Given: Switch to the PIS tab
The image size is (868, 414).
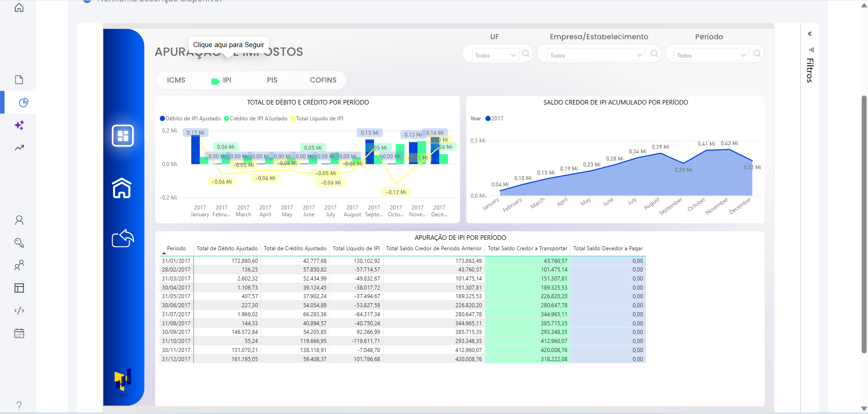Looking at the screenshot, I should pos(272,80).
